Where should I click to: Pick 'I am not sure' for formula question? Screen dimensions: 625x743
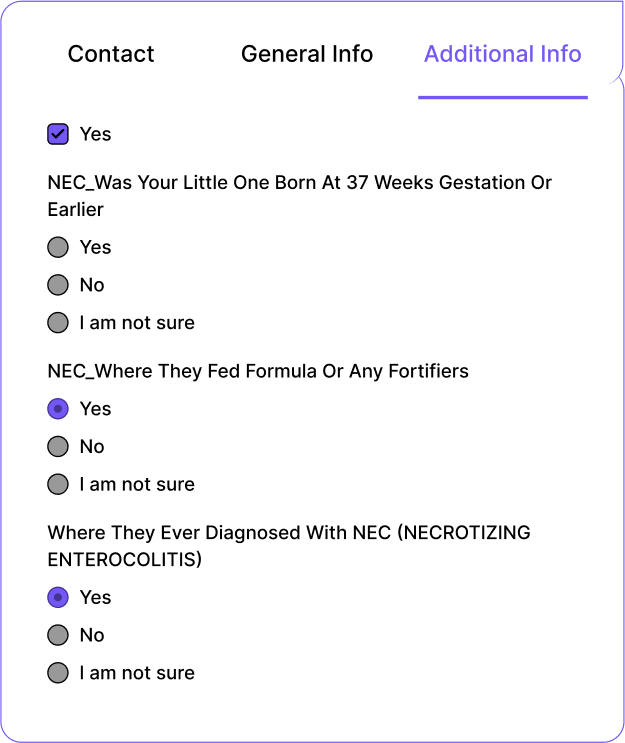(58, 485)
